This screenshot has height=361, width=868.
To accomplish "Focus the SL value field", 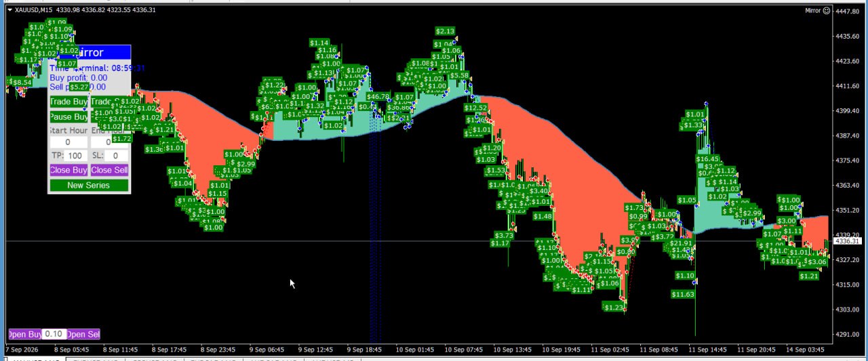I will pyautogui.click(x=116, y=156).
